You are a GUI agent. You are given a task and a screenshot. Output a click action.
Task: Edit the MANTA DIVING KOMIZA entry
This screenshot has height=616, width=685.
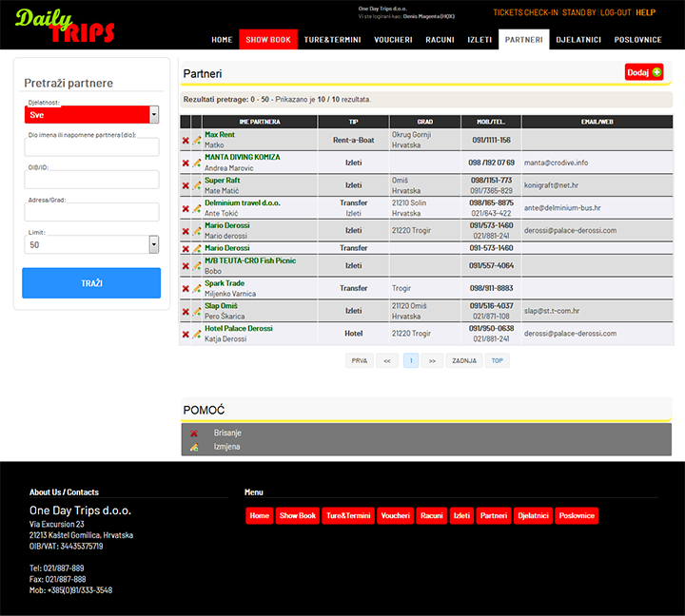(x=197, y=163)
